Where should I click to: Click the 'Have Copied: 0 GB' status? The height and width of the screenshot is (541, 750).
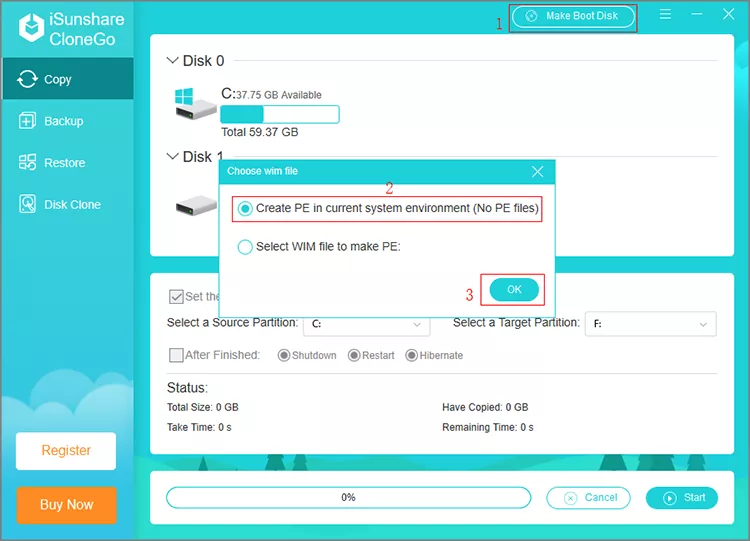[x=485, y=407]
